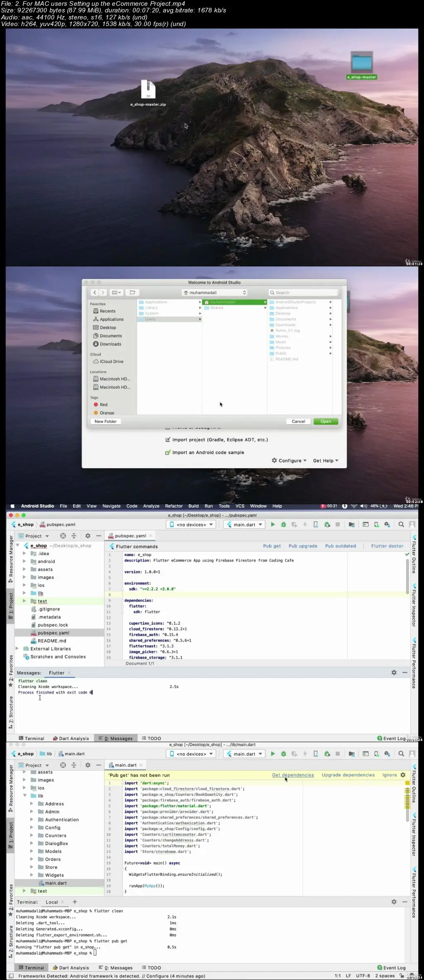The height and width of the screenshot is (980, 424).
Task: Open Event Log in pubspec.yaml window
Action: 391,738
